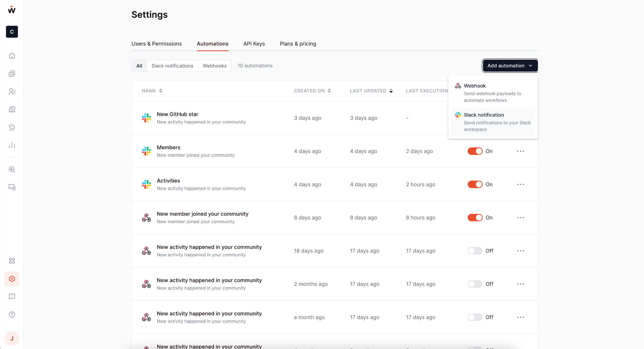This screenshot has height=349, width=644.
Task: Switch to the API Keys tab
Action: click(x=254, y=44)
